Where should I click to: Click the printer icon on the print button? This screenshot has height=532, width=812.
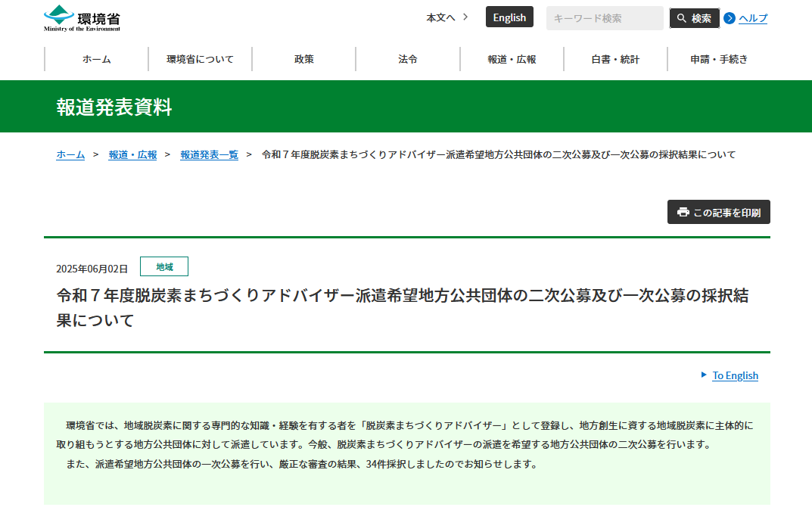pyautogui.click(x=682, y=212)
